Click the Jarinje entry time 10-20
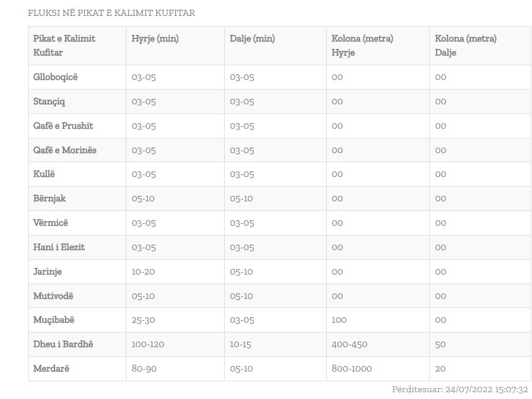 tap(143, 271)
